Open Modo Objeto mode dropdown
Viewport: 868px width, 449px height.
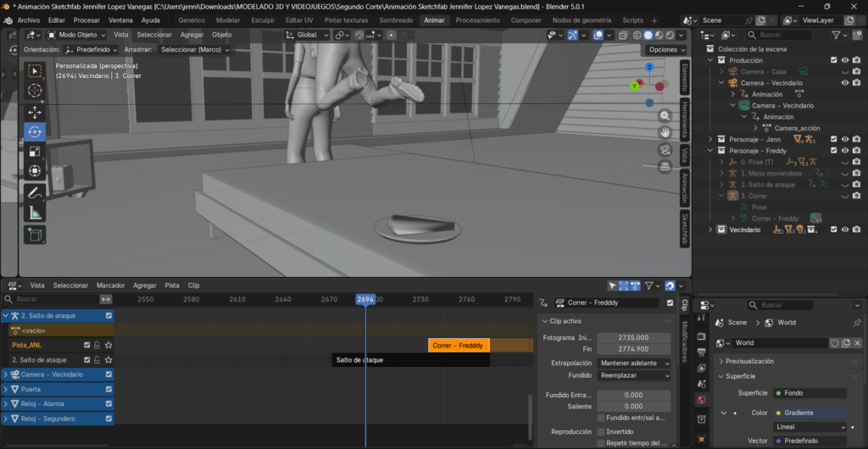coord(75,35)
